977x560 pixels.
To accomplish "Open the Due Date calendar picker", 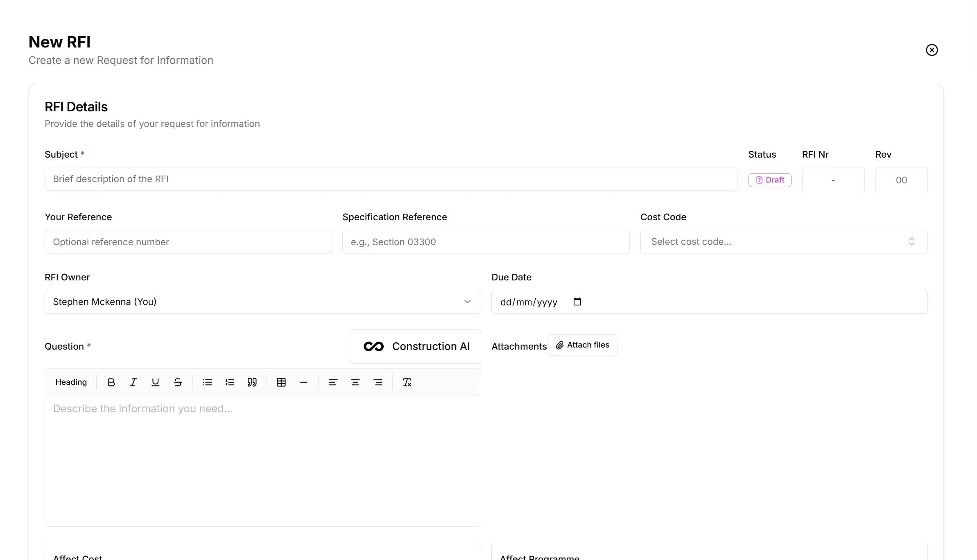I will [x=577, y=302].
